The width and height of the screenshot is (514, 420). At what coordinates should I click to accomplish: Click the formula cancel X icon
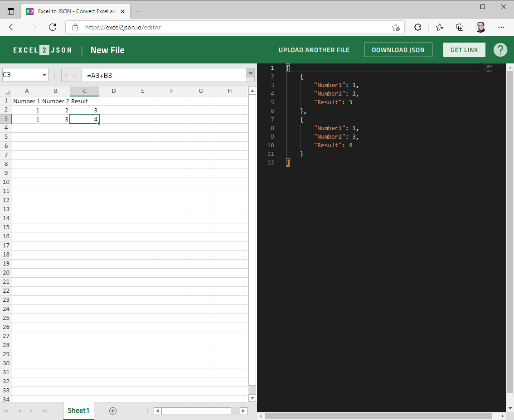(66, 75)
